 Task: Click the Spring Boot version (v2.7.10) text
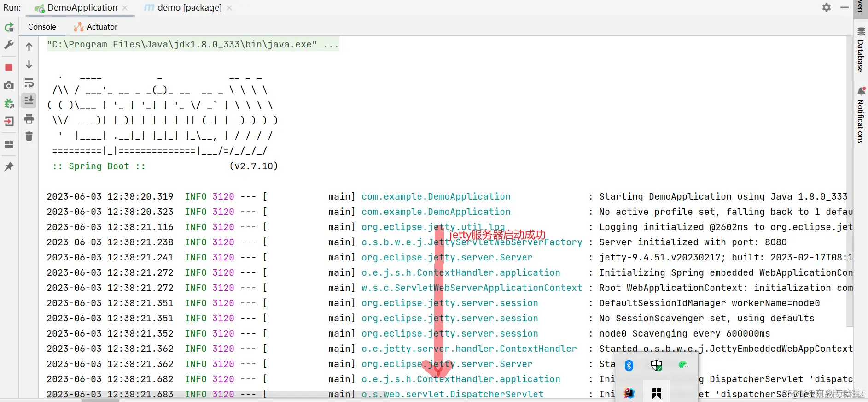(x=254, y=166)
